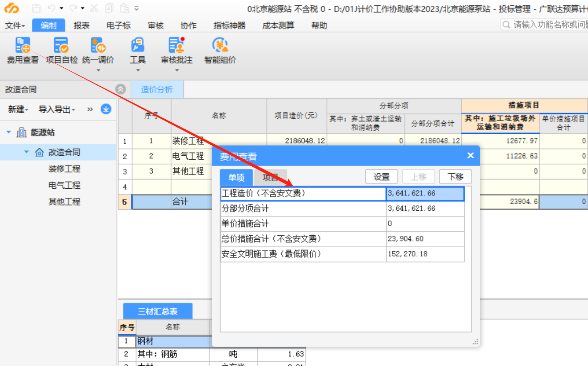Click the search magnifier icon

507,25
